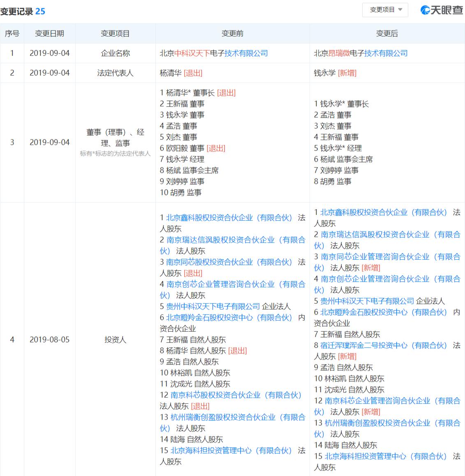The image size is (465, 476).
Task: Click 欧阳毅 董事 [退出] entry
Action: coord(192,148)
